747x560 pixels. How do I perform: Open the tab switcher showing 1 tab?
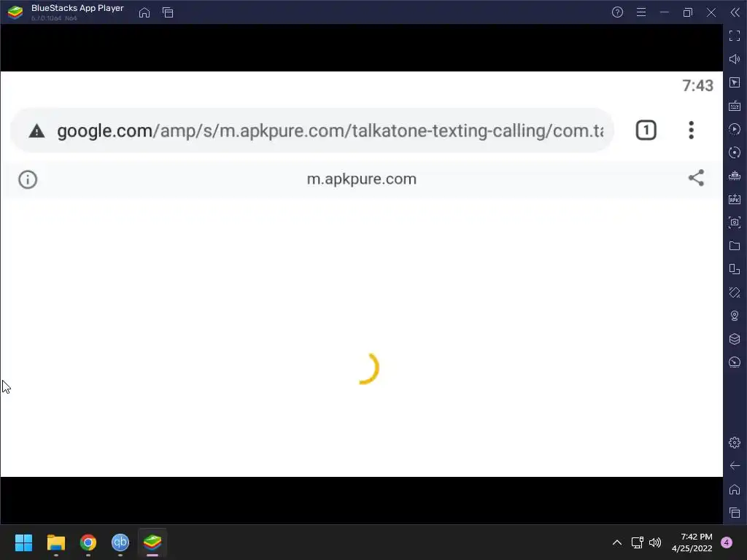pyautogui.click(x=646, y=131)
